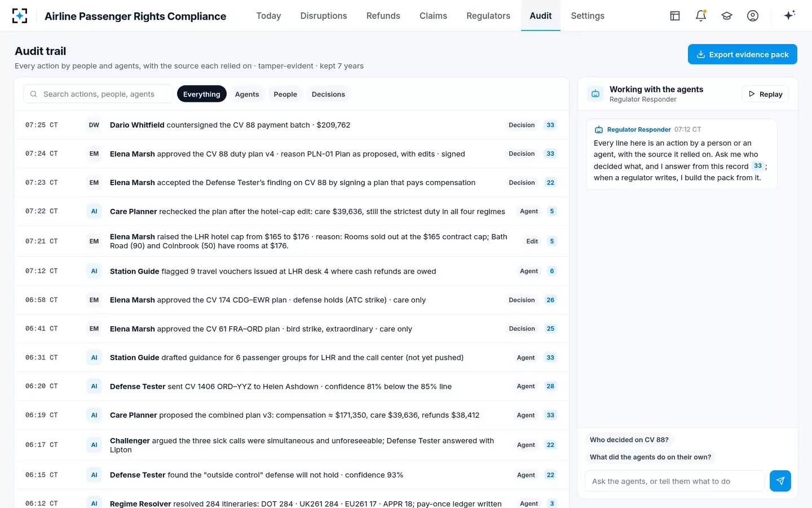Export the evidence pack
Screen dimensions: 812x508
[x=743, y=54]
